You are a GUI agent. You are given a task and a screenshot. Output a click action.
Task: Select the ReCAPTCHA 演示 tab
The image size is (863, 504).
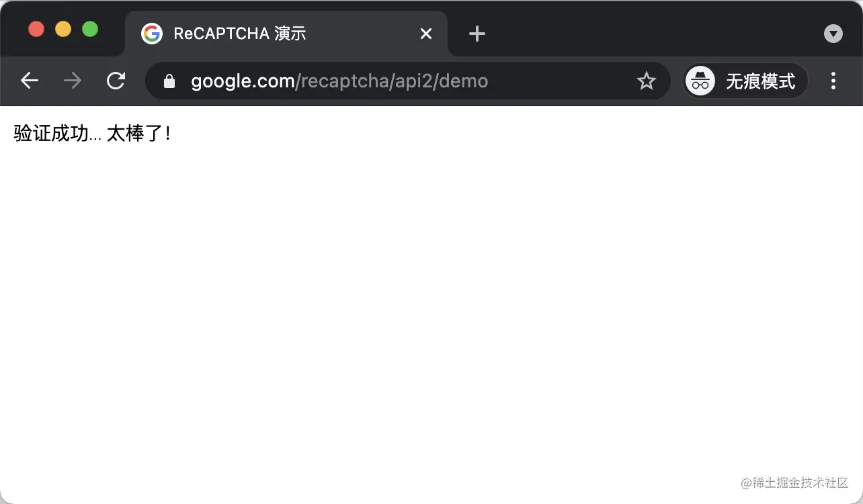point(286,34)
